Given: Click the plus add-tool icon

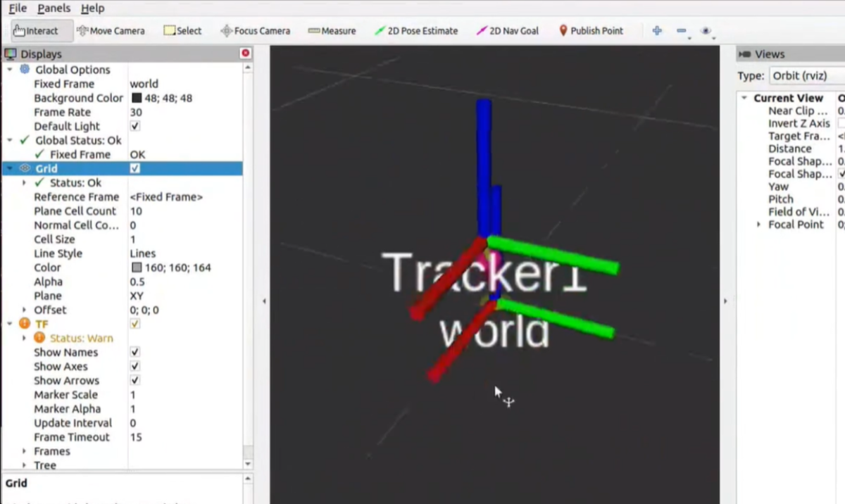Looking at the screenshot, I should 657,31.
